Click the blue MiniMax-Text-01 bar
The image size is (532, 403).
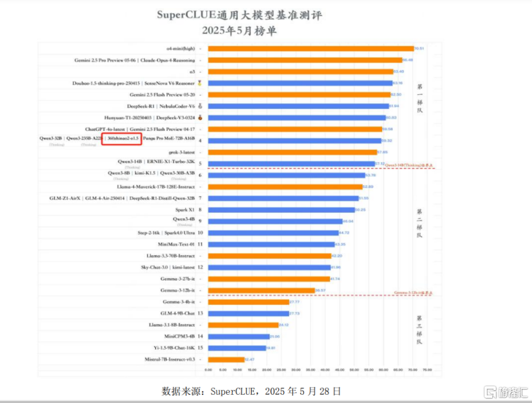(x=271, y=244)
